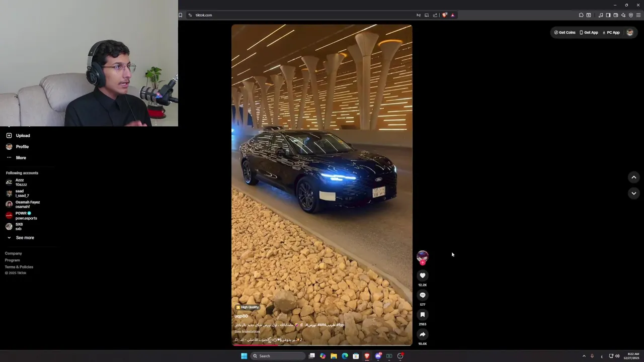Open Discord from the taskbar
The image size is (644, 362).
pos(378,356)
